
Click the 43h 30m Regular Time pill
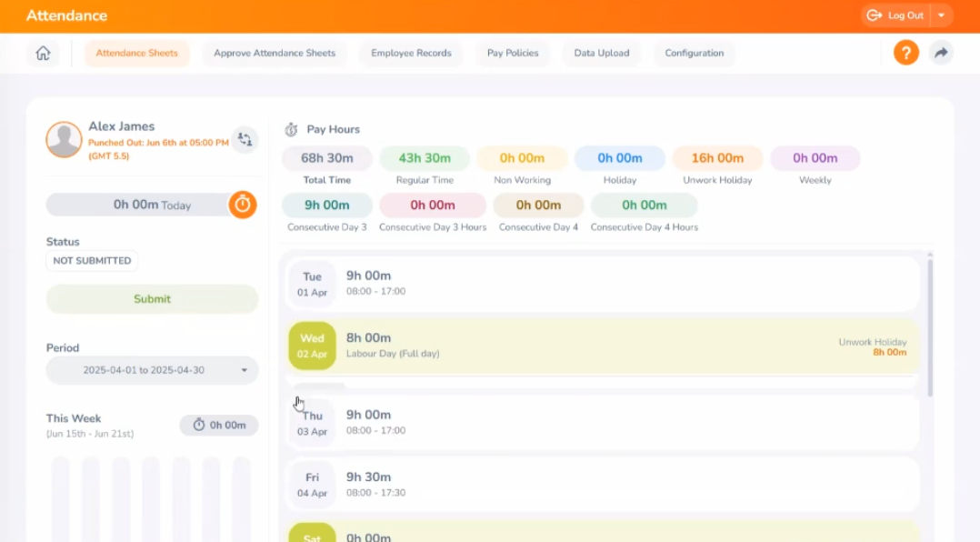(425, 158)
